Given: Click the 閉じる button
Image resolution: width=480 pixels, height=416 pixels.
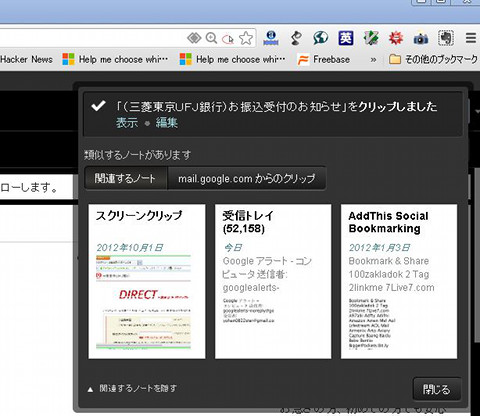Looking at the screenshot, I should point(437,389).
